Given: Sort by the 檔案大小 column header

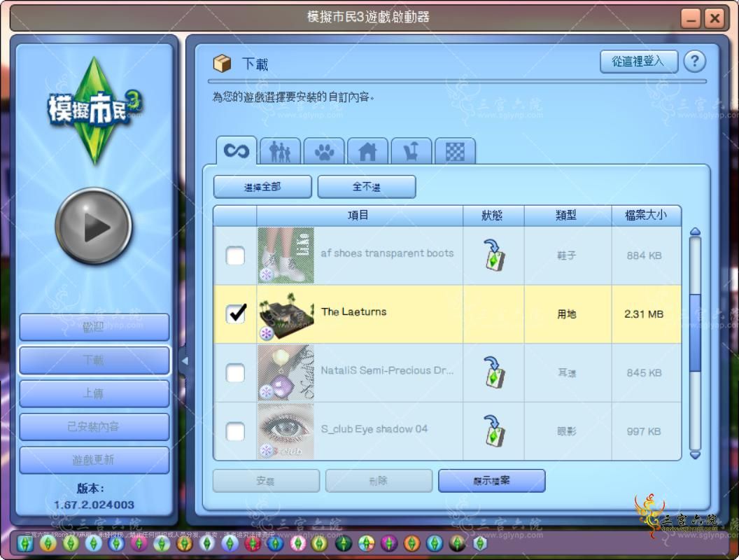Looking at the screenshot, I should (x=646, y=216).
